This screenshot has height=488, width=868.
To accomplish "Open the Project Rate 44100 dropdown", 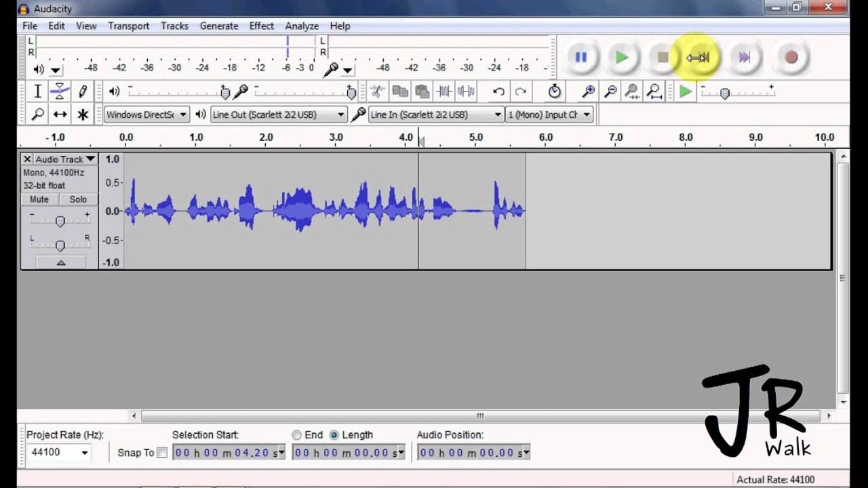I will click(85, 453).
